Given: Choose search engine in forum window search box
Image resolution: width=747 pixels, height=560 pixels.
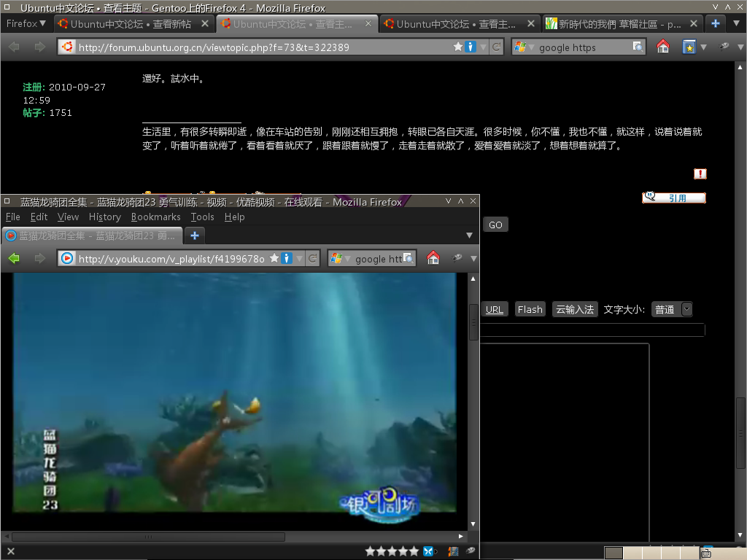Looking at the screenshot, I should click(x=523, y=47).
